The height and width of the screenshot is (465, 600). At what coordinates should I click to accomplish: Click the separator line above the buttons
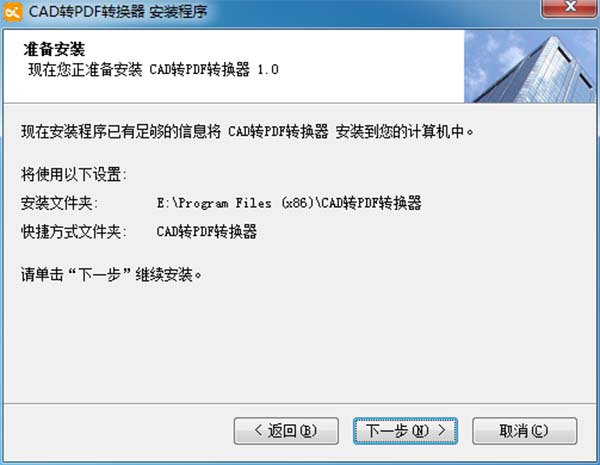tap(300, 403)
